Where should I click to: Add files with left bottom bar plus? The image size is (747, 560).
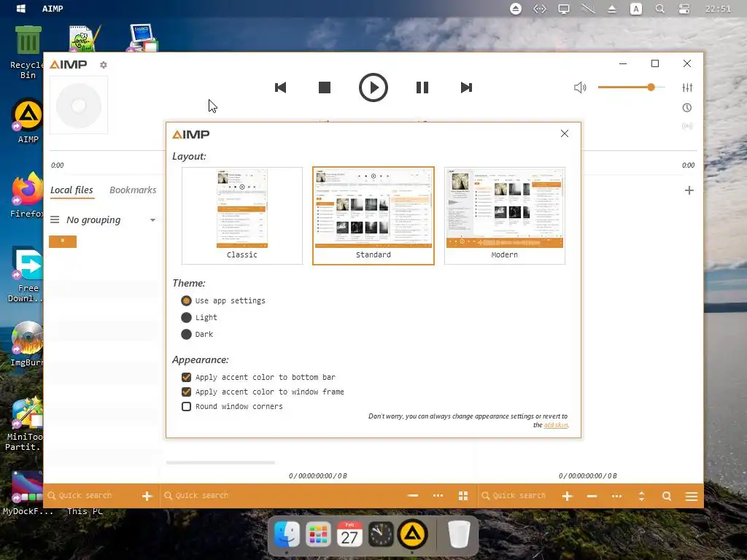point(147,496)
